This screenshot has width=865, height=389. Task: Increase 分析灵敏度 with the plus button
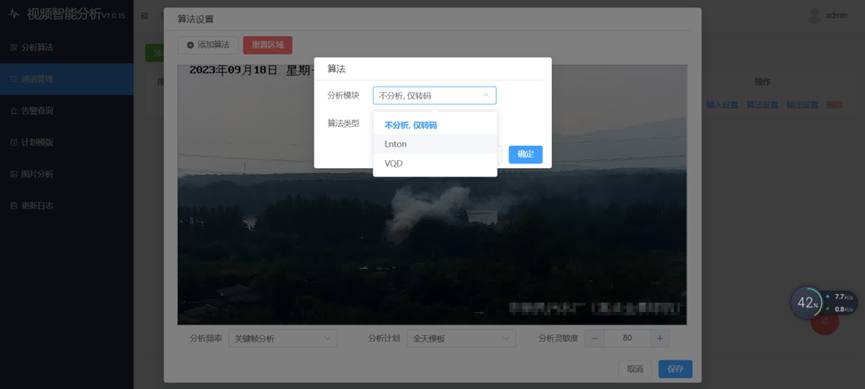(x=660, y=338)
